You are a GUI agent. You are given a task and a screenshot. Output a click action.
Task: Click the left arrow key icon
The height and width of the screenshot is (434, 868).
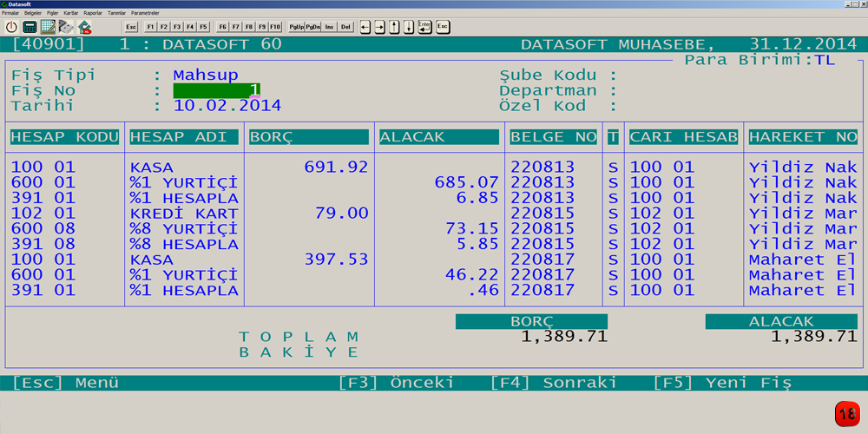point(365,27)
